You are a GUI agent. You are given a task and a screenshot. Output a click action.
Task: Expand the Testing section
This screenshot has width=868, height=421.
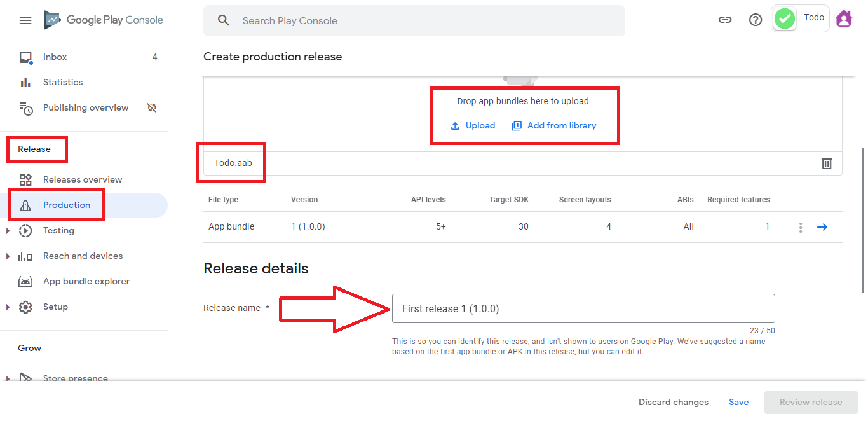(8, 231)
